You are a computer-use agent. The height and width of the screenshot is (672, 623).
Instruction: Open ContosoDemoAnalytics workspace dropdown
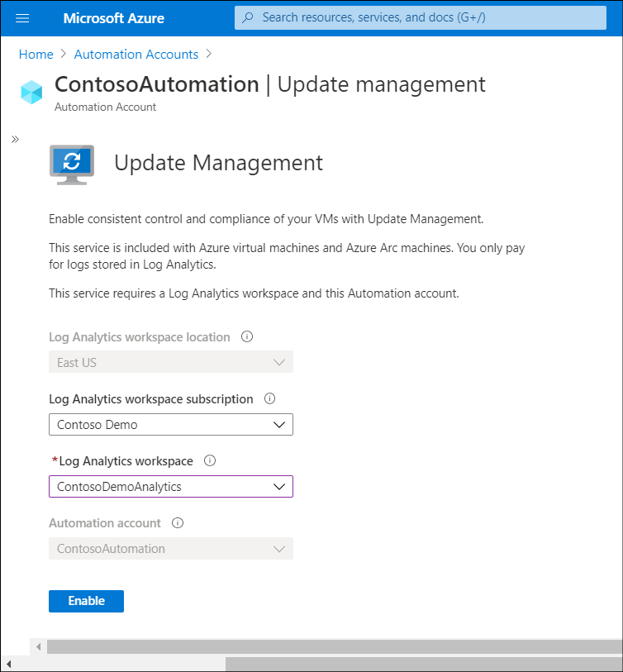171,486
